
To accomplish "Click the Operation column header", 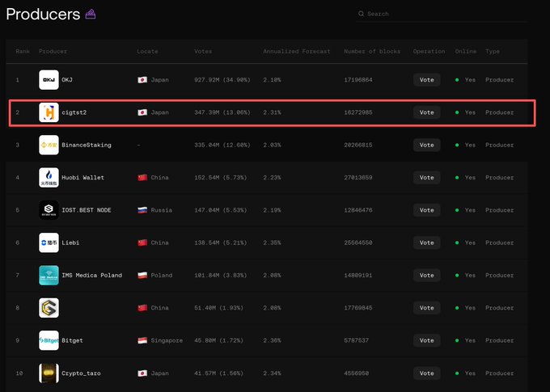I will pos(429,51).
